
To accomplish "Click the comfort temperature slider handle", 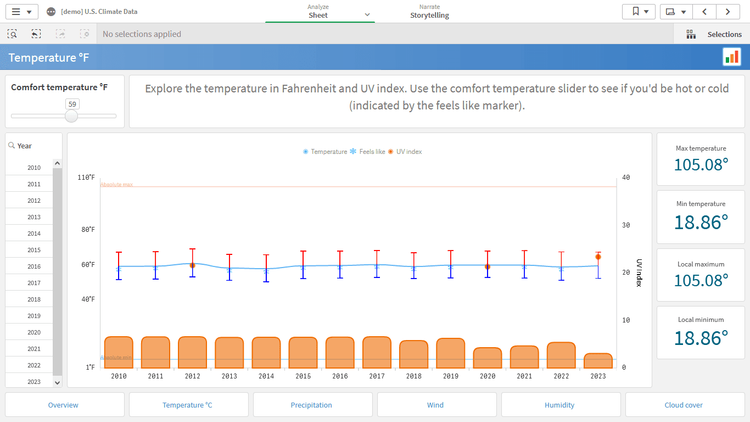I will click(72, 116).
